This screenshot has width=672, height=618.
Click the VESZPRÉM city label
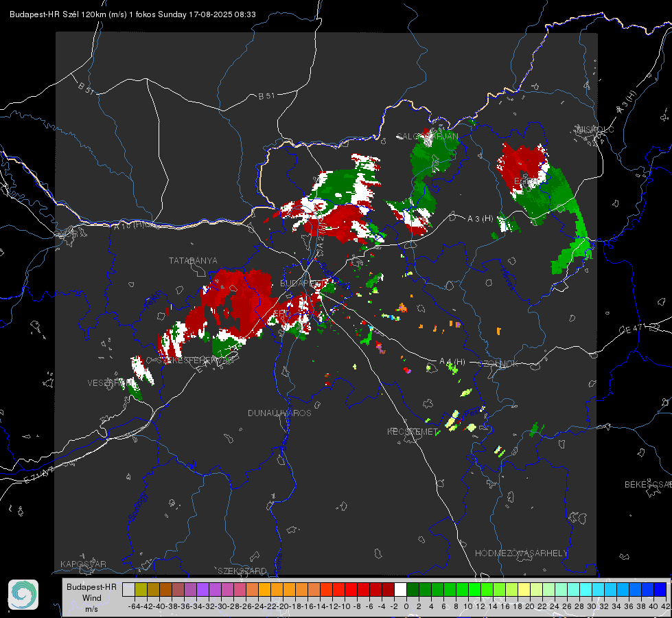(x=110, y=382)
